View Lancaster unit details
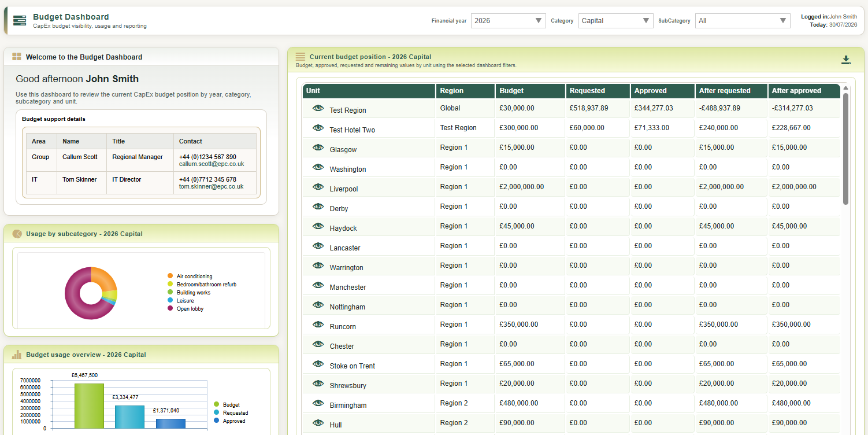 click(318, 246)
